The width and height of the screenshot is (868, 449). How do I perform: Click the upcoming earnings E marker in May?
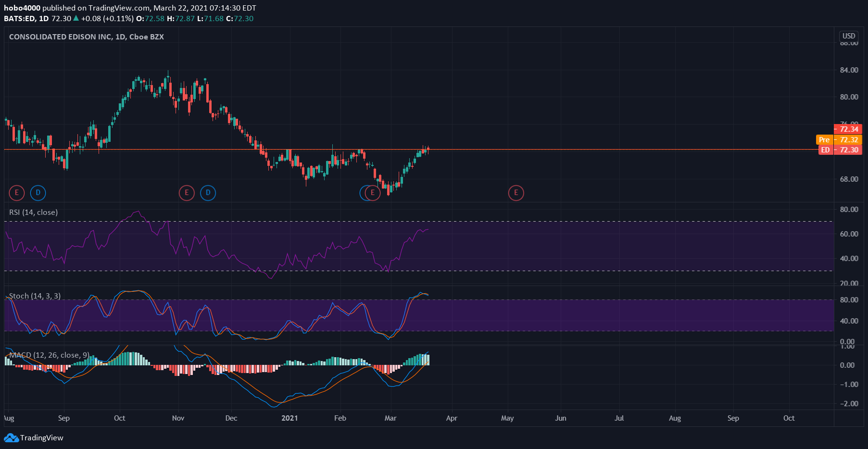pos(516,193)
